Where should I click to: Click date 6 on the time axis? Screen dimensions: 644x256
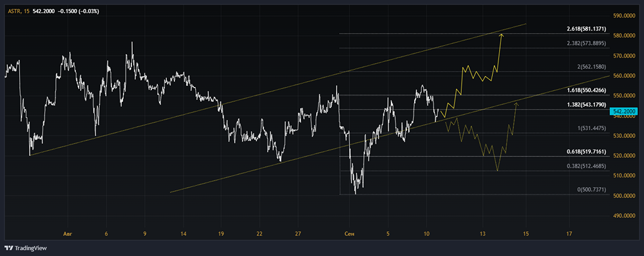coord(106,234)
